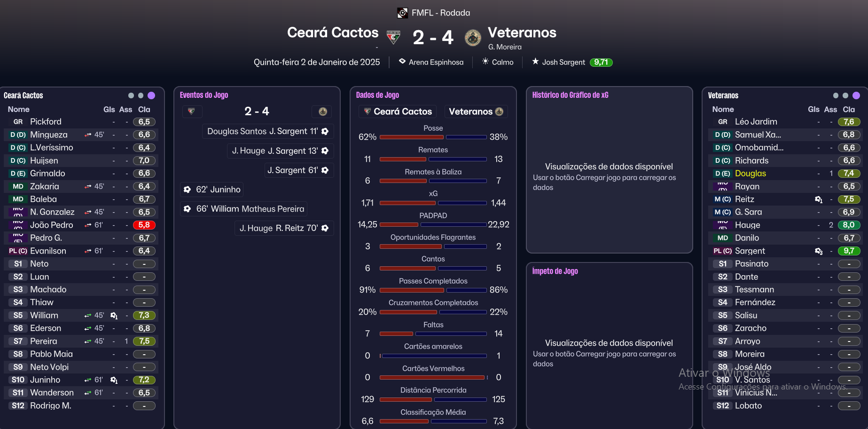Select the third purple dot in Ceará Cactos panel
The width and height of the screenshot is (868, 429).
coord(151,95)
